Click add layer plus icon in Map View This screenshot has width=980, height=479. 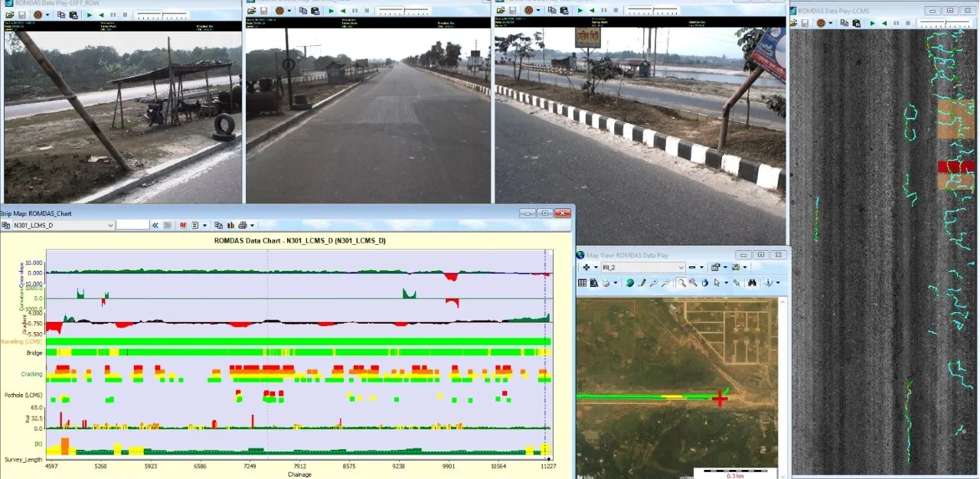pyautogui.click(x=586, y=268)
